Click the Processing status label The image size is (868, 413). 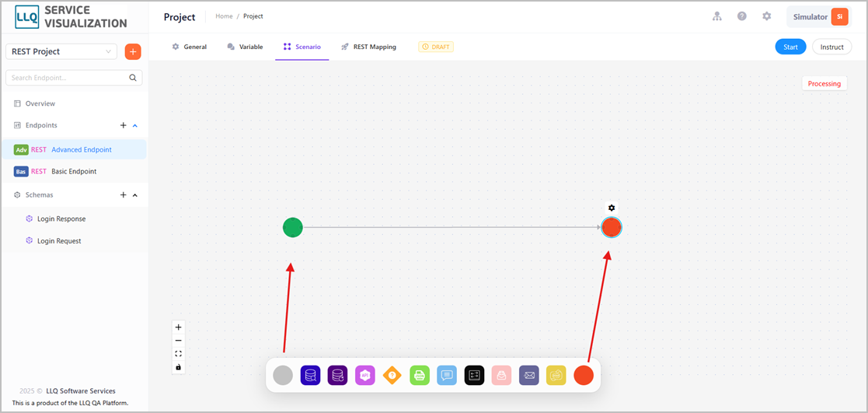pos(824,84)
